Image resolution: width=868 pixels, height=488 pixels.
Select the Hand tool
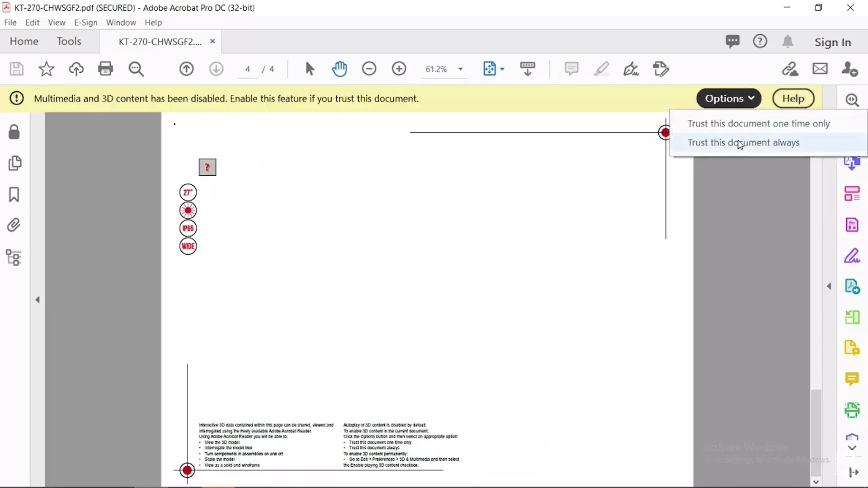(x=340, y=69)
